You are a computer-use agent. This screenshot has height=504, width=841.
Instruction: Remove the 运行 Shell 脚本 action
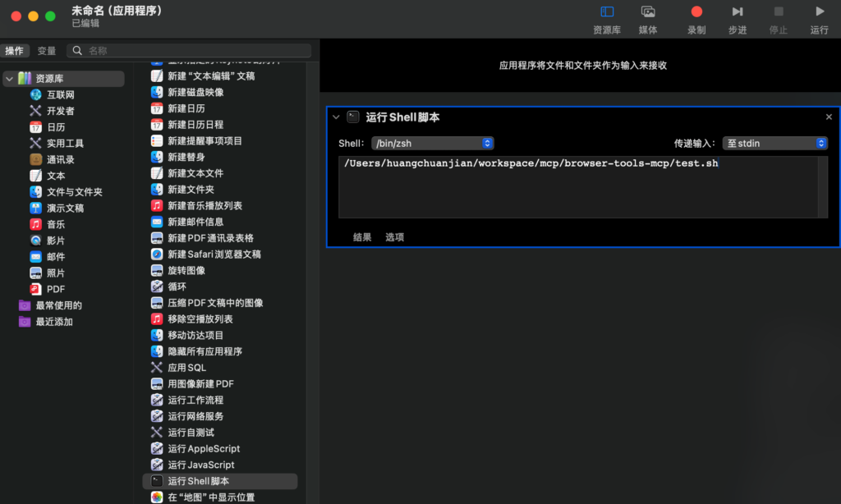pyautogui.click(x=829, y=117)
